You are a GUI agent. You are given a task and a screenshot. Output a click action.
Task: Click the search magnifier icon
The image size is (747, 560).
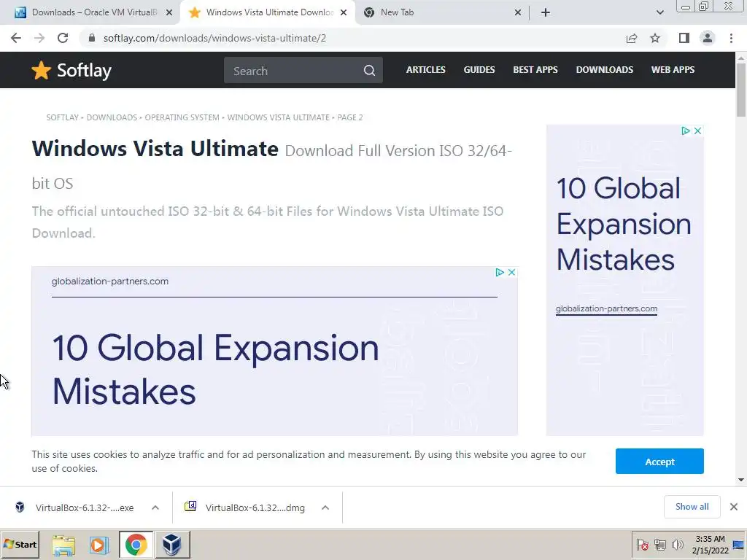[x=369, y=71]
